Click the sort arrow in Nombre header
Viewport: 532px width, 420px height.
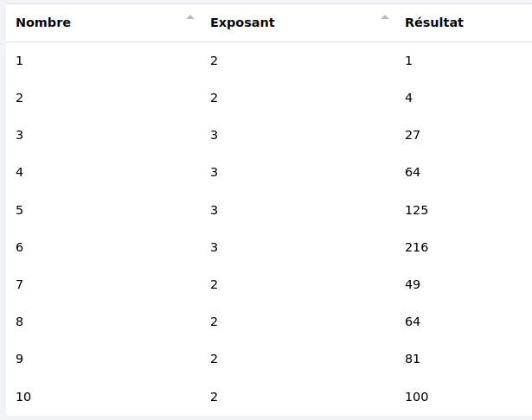(190, 17)
